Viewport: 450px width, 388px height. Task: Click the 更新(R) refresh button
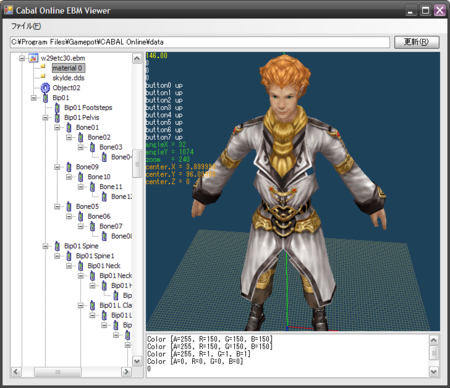pos(417,42)
